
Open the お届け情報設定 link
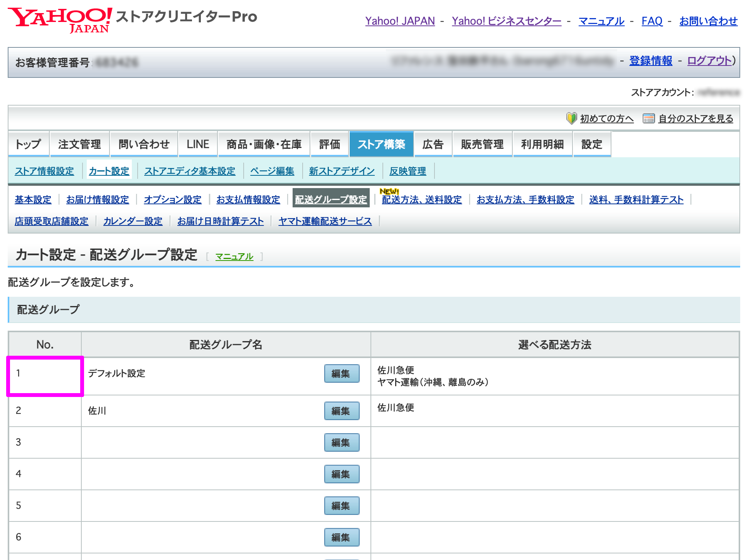98,200
